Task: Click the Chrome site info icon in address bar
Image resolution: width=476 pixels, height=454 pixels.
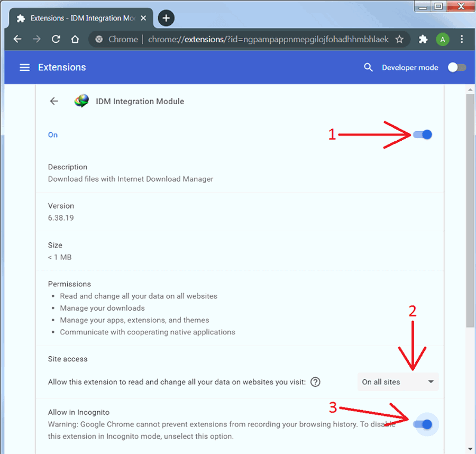Action: [99, 40]
